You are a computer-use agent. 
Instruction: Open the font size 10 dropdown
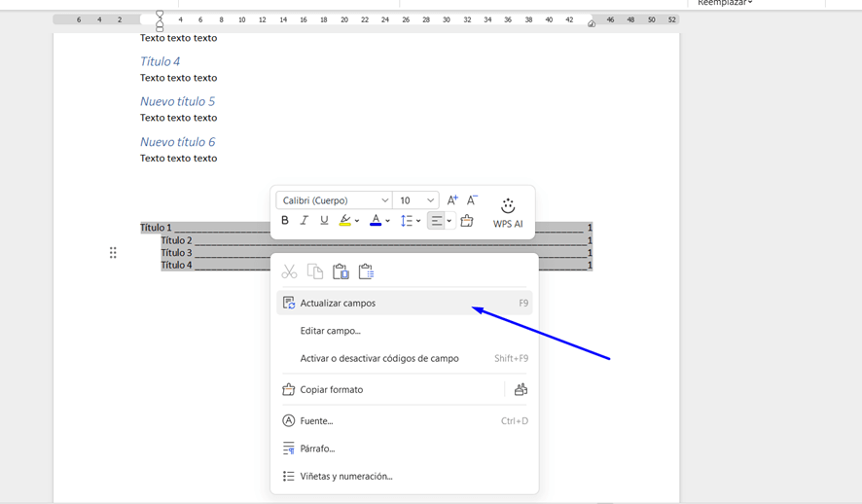pos(416,200)
